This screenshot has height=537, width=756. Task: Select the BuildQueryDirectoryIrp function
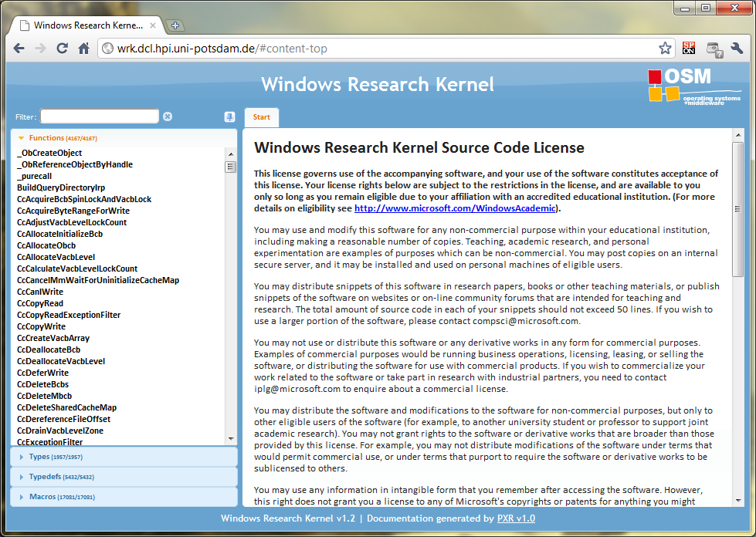click(x=61, y=187)
